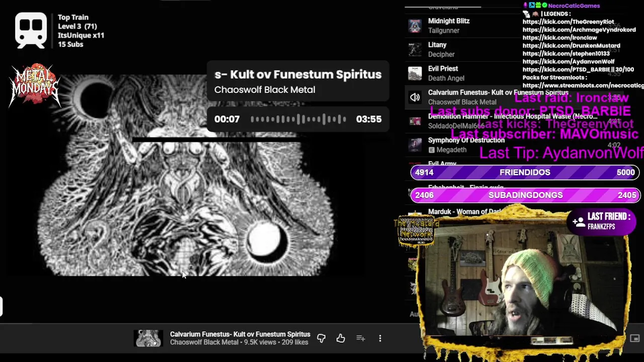Image resolution: width=644 pixels, height=362 pixels.
Task: Open the streamloots.com chat link
Action: coord(583,86)
